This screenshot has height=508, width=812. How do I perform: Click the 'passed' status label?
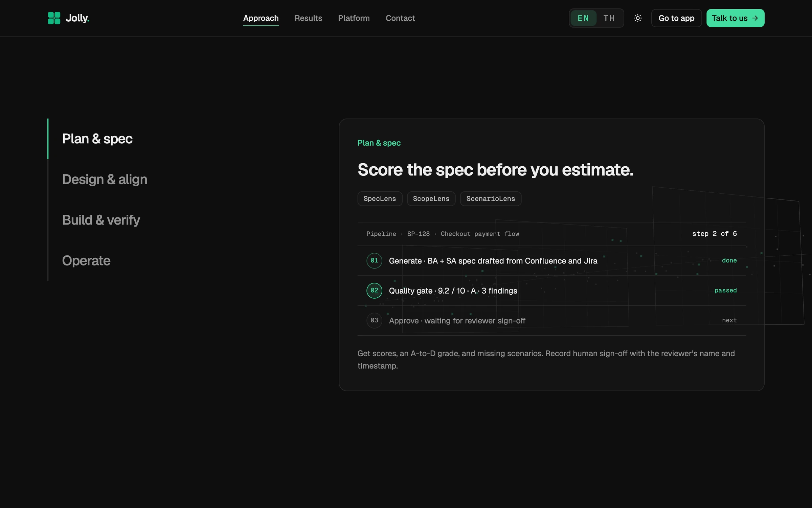point(725,290)
